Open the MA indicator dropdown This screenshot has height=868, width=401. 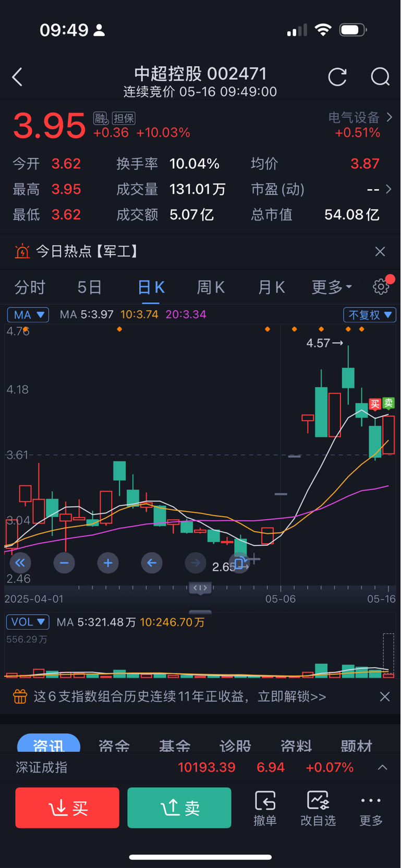point(28,314)
